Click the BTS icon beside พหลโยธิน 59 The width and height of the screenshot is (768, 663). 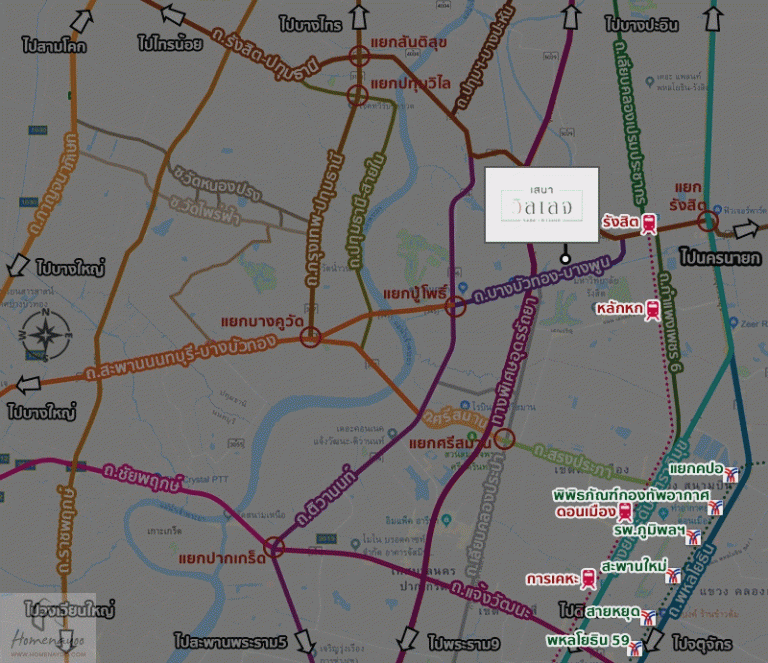click(635, 648)
